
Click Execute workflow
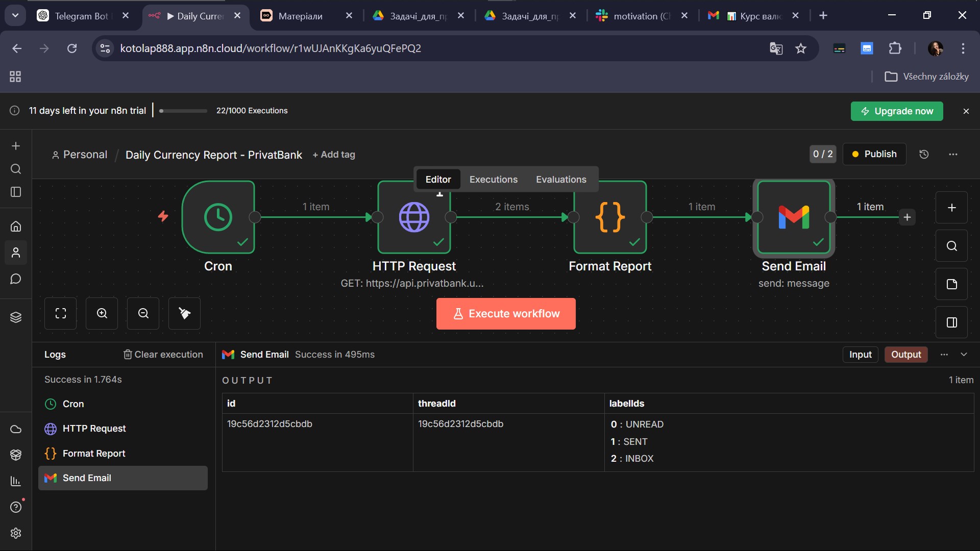pyautogui.click(x=506, y=314)
